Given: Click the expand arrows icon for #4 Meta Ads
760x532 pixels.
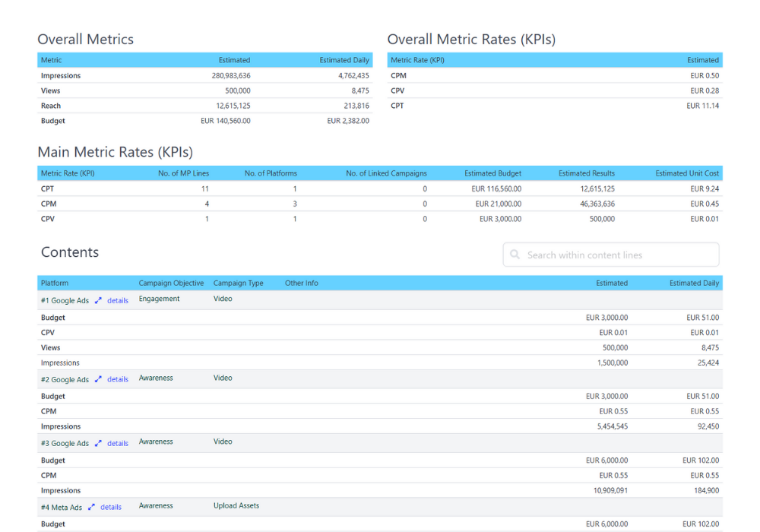Looking at the screenshot, I should pos(92,507).
